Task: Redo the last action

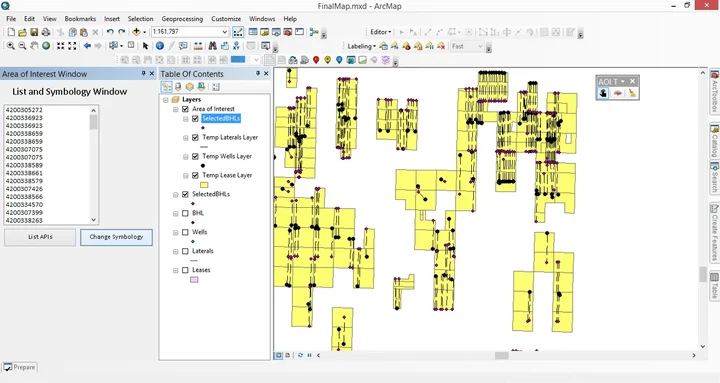Action: point(121,32)
